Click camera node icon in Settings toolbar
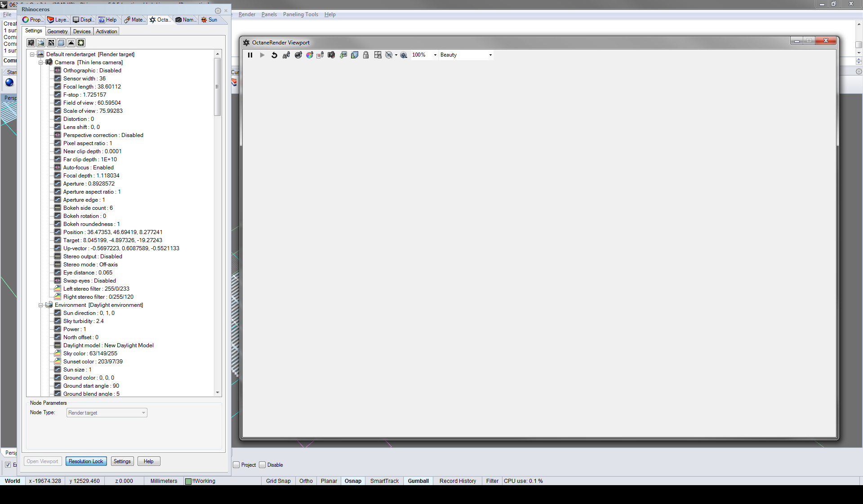This screenshot has width=863, height=504. pos(31,43)
